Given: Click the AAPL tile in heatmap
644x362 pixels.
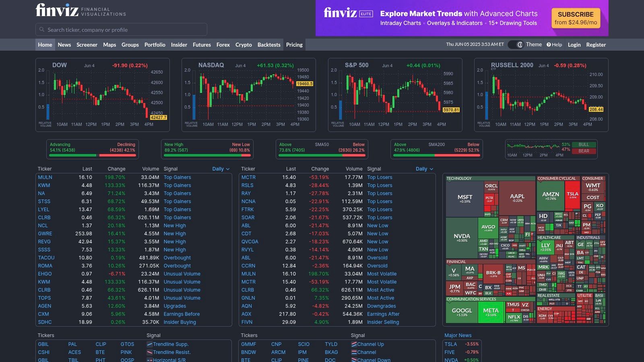Looking at the screenshot, I should pyautogui.click(x=517, y=198).
